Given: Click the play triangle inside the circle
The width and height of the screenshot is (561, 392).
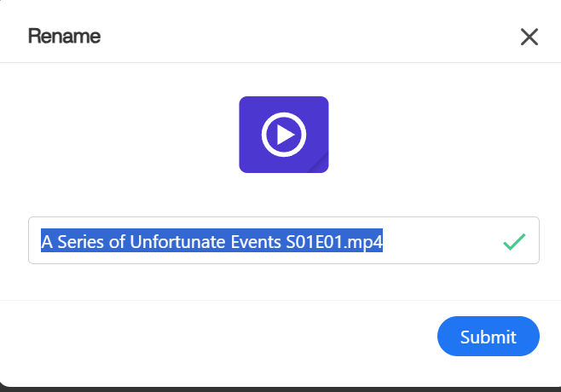Looking at the screenshot, I should (x=285, y=135).
